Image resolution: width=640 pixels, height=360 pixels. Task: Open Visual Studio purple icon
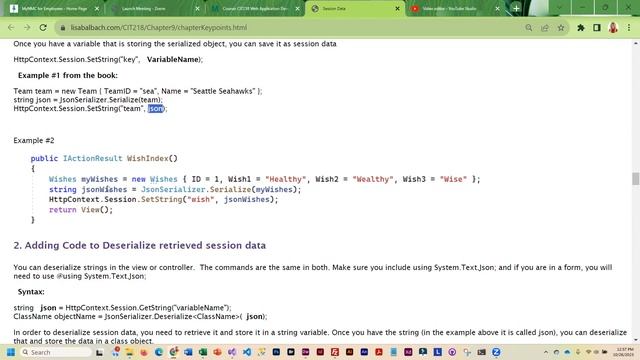tap(232, 352)
